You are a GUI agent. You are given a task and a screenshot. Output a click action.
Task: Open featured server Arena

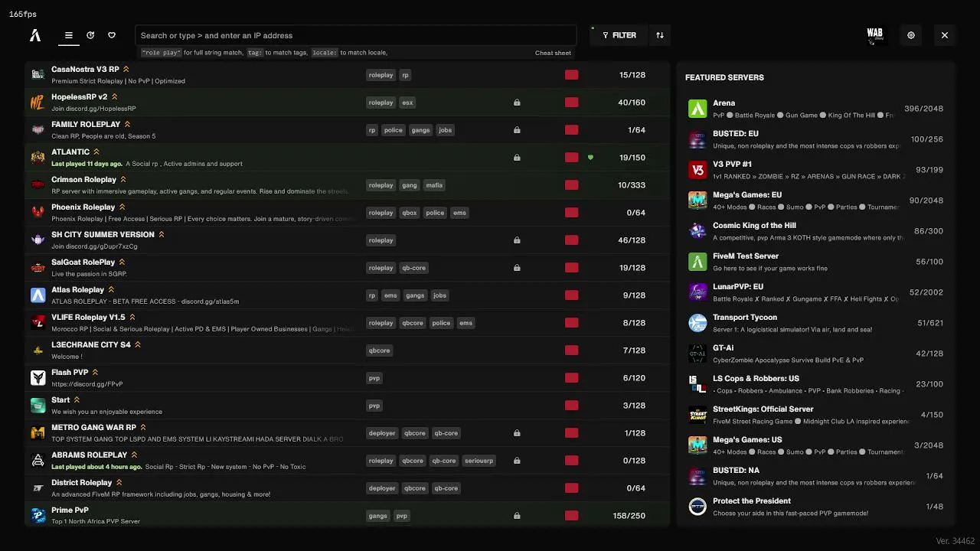[816, 109]
